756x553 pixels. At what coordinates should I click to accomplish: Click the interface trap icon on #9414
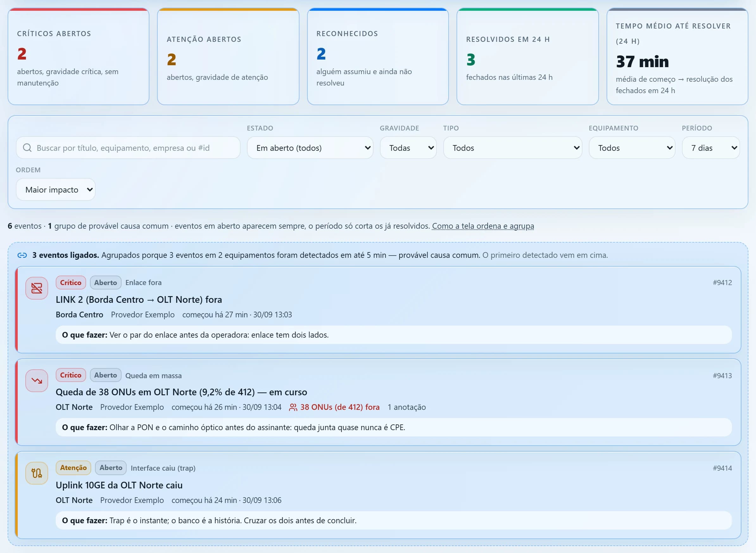point(37,473)
